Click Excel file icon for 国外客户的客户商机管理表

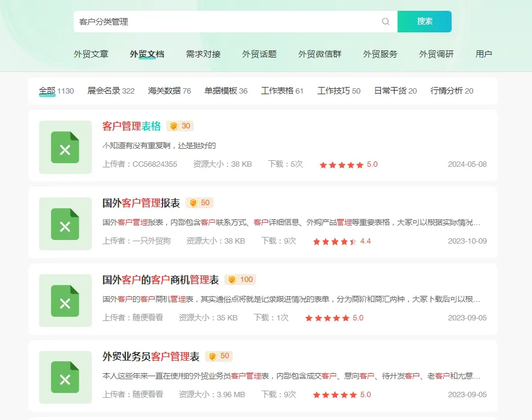[x=65, y=301]
